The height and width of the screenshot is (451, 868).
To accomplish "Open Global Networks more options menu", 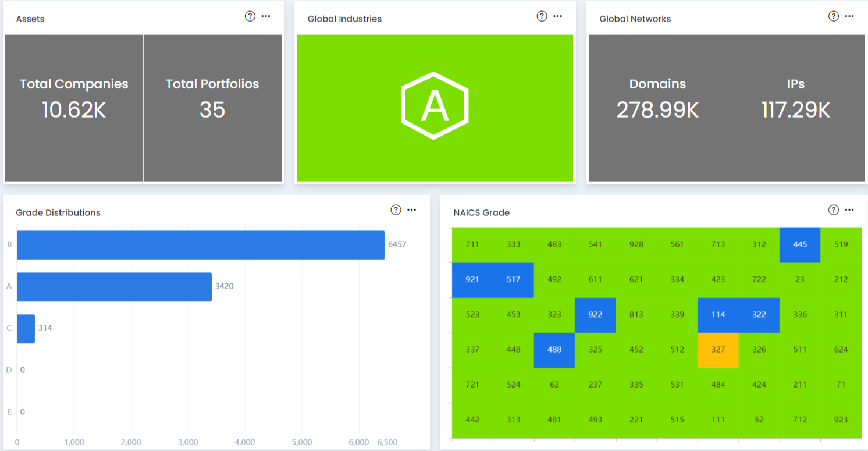I will (x=849, y=16).
